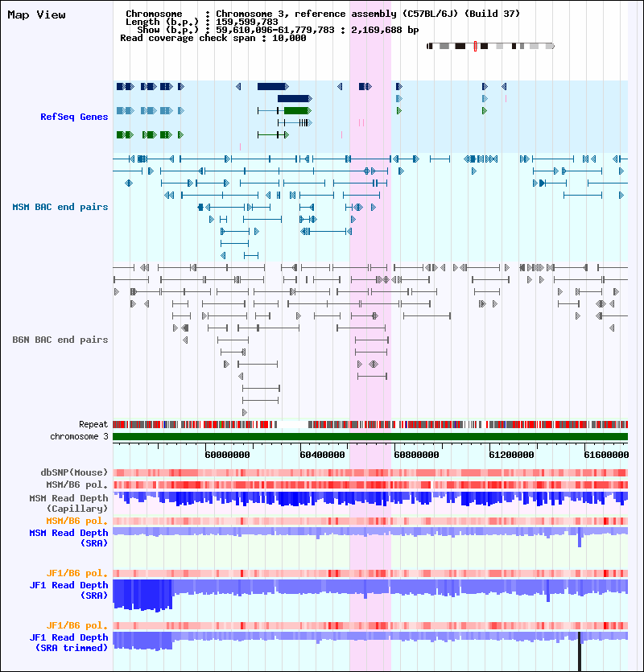
Task: Click the dbSNP(Mouse) track label
Action: 74,472
